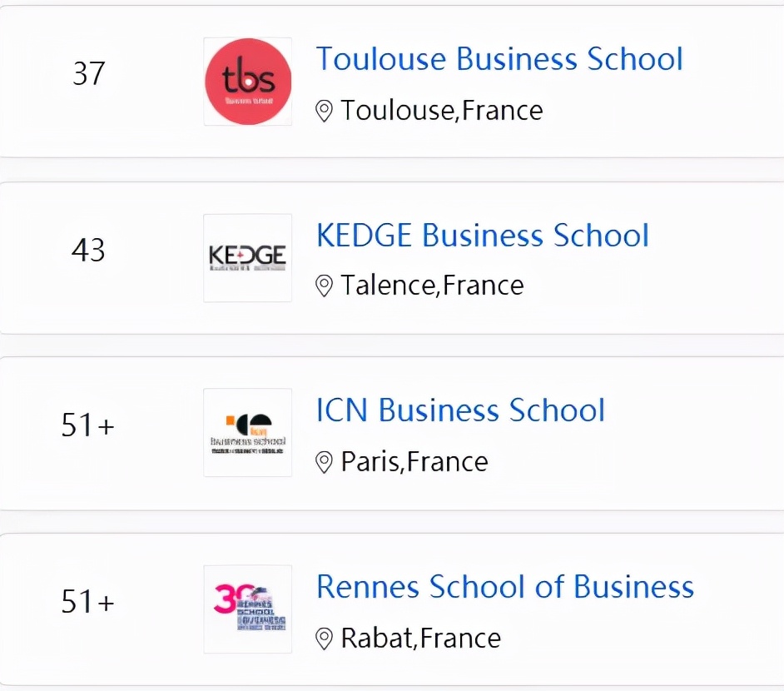Click the Paris,France location text
The height and width of the screenshot is (691, 784).
(x=414, y=462)
